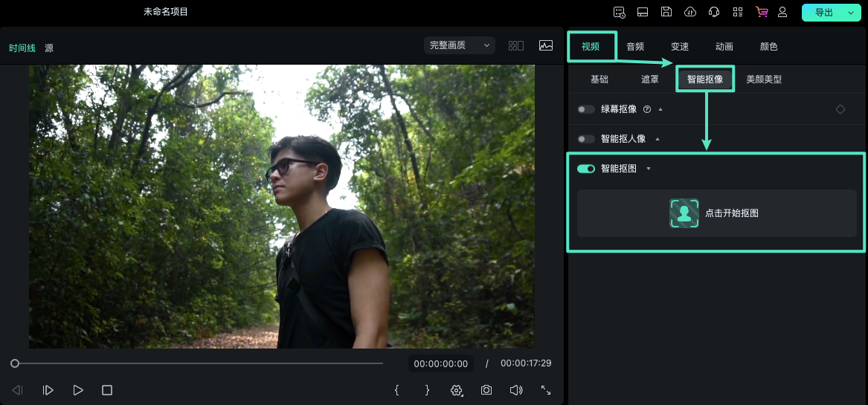This screenshot has width=868, height=405.
Task: Stop playback with the square button
Action: pos(107,391)
